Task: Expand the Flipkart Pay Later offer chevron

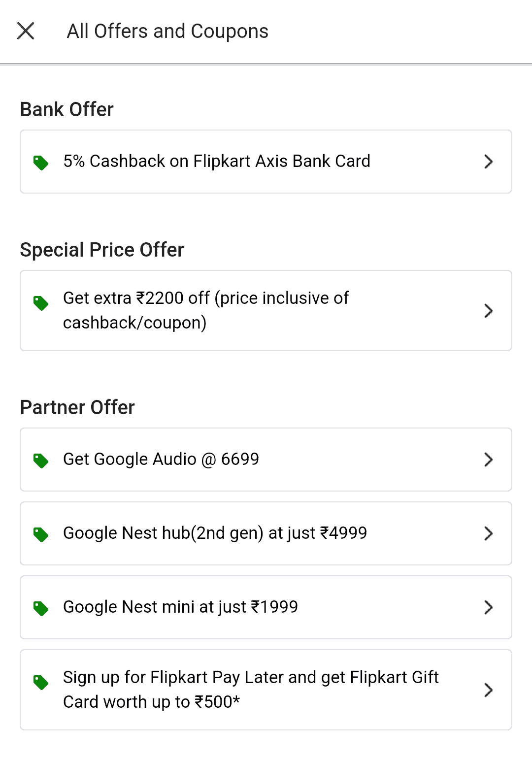Action: [x=488, y=690]
